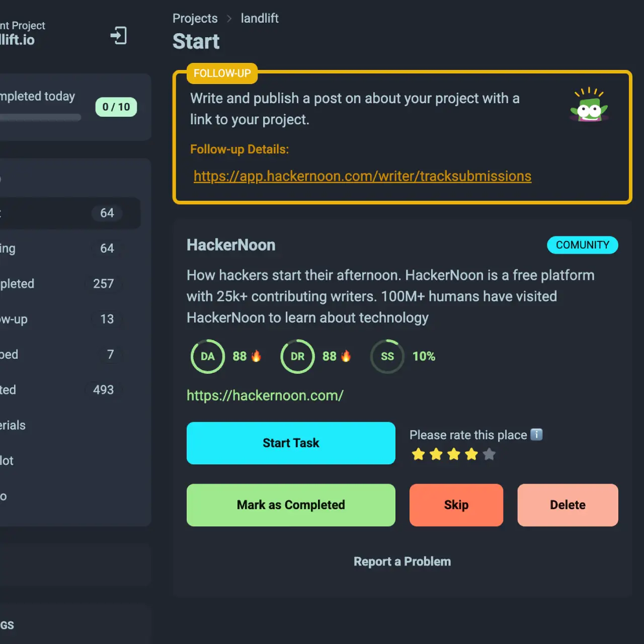This screenshot has width=644, height=644.
Task: Give HackerNoon a one-star rating
Action: (418, 454)
